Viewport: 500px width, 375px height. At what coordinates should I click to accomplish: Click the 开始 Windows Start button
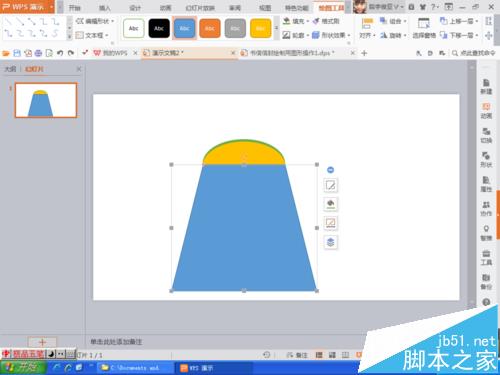[23, 368]
